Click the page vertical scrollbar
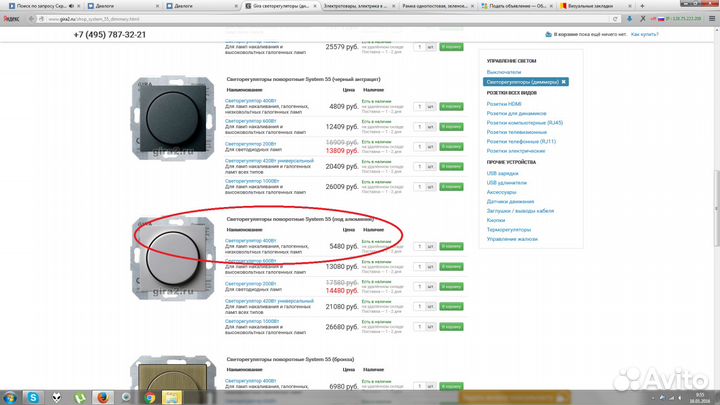The width and height of the screenshot is (720, 405). coord(714,200)
